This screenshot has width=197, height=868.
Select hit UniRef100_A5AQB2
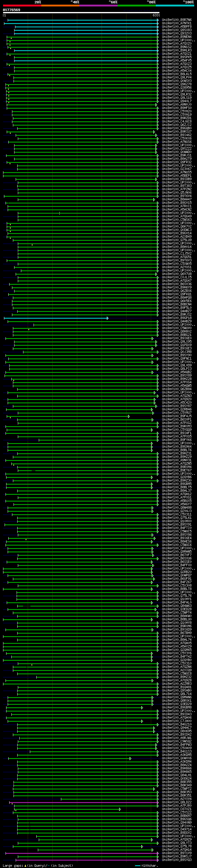[176, 372]
